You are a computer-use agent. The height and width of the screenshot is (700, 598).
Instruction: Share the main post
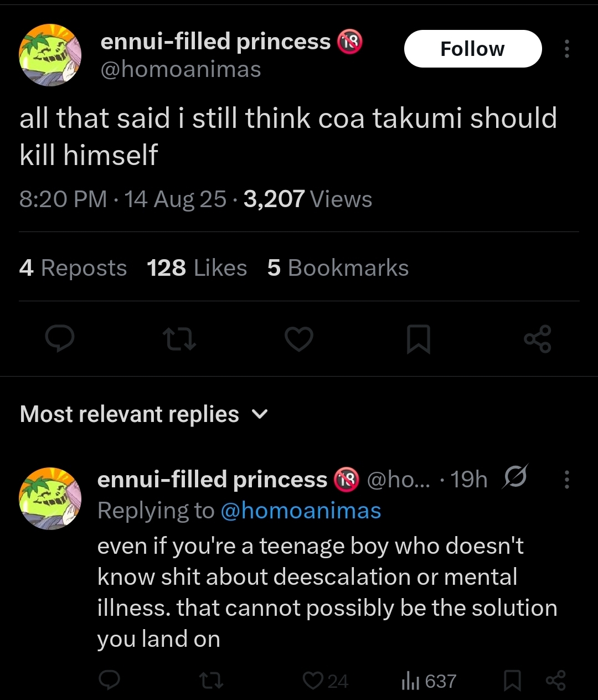click(x=538, y=339)
